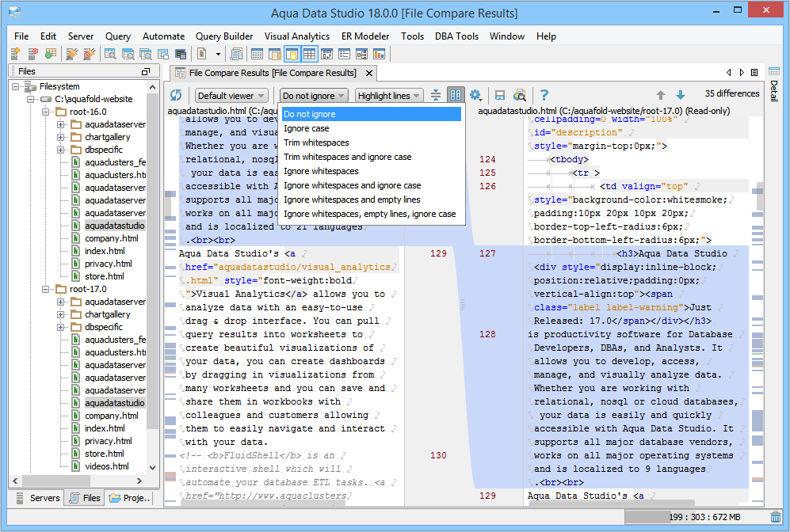
Task: Select Ignore whitespaces and empty lines
Action: tap(372, 199)
